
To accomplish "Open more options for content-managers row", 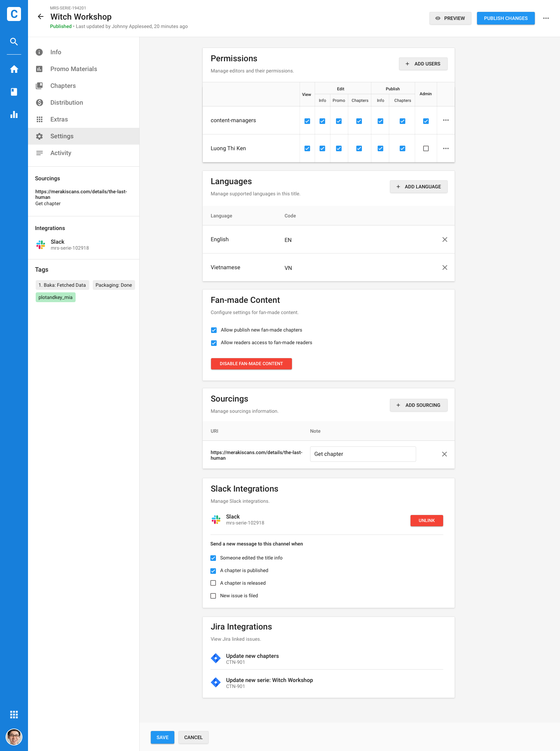I will click(446, 120).
